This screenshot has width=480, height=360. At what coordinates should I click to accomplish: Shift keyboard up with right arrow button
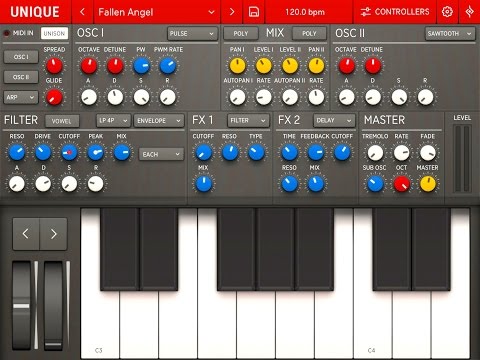pos(53,234)
